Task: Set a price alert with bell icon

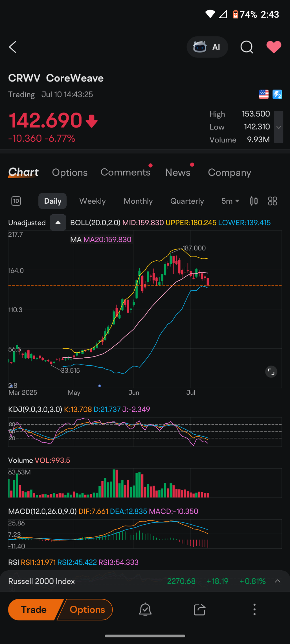Action: (x=145, y=610)
